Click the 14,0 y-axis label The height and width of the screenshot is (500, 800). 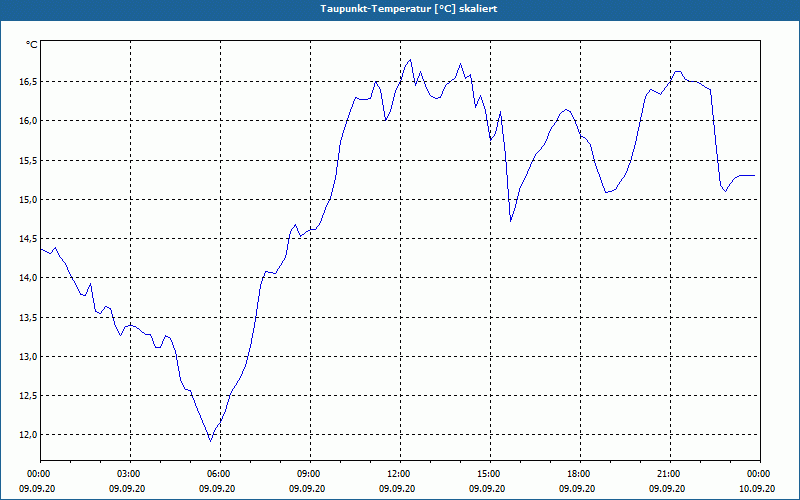pyautogui.click(x=28, y=278)
